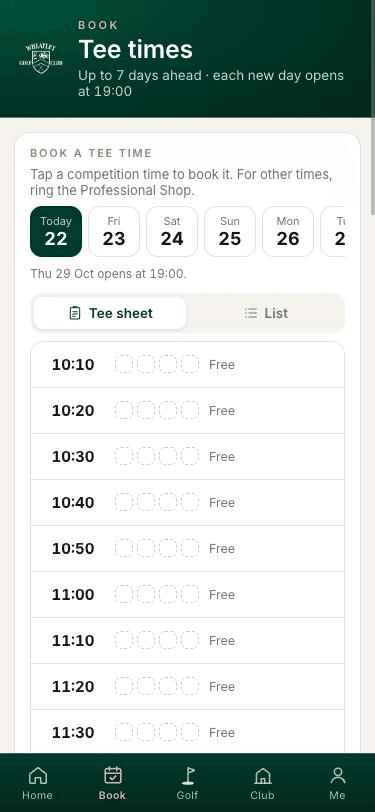Select the Book calendar icon in bottom bar
Screen dimensions: 375x812
coord(112,775)
